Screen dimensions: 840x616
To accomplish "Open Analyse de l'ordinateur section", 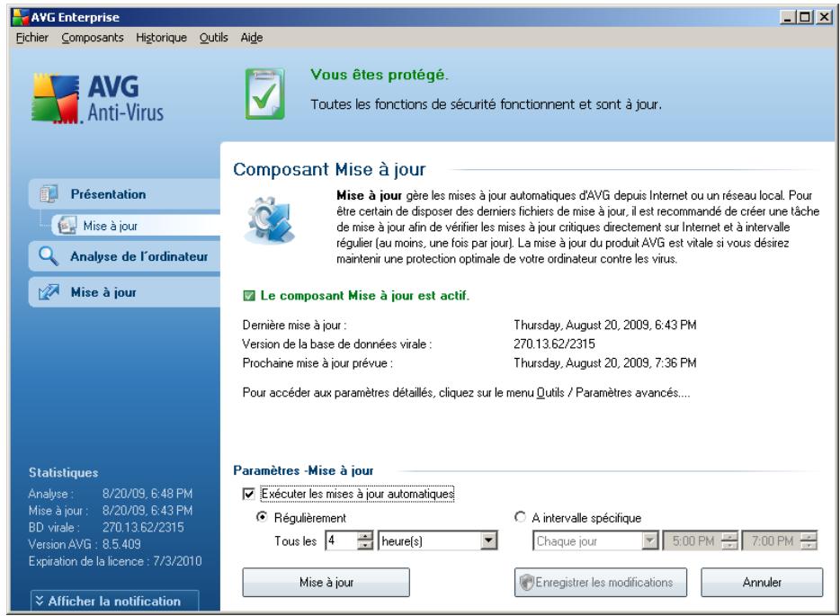I will pyautogui.click(x=124, y=256).
